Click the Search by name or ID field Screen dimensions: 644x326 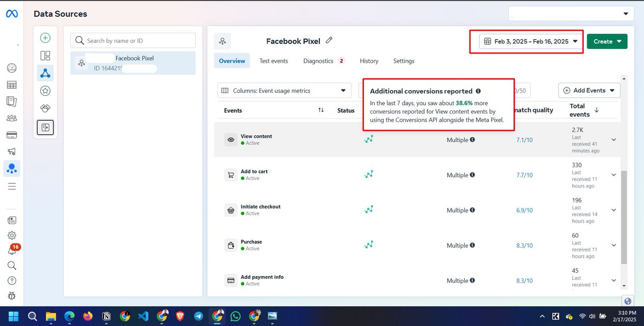tap(133, 40)
